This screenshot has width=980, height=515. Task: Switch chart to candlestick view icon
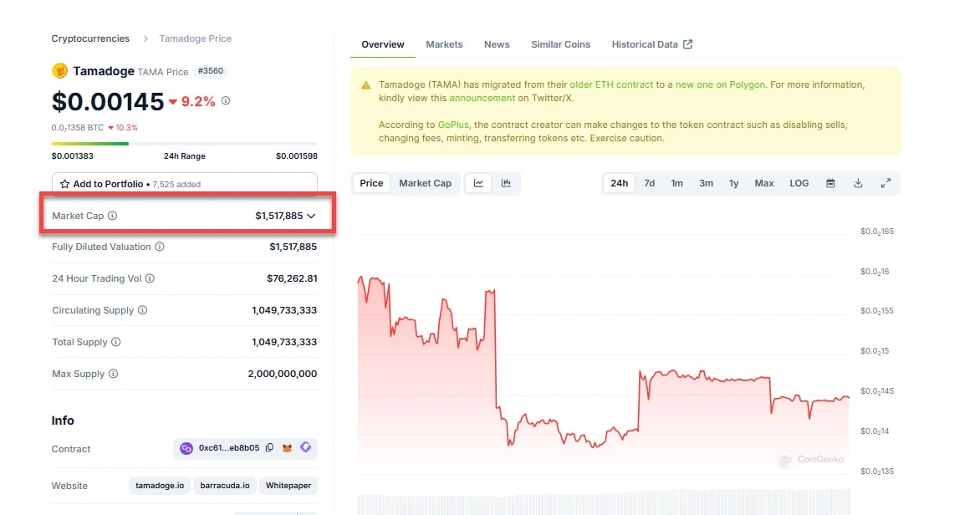[x=506, y=183]
